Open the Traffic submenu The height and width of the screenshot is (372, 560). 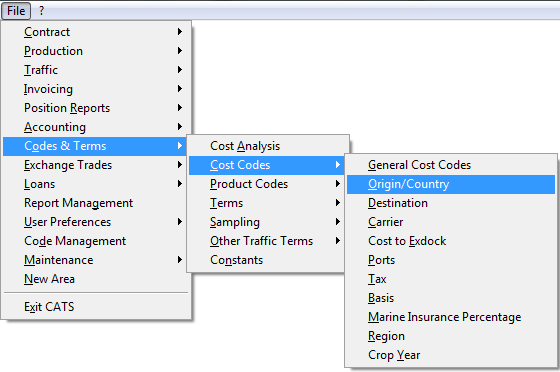95,70
